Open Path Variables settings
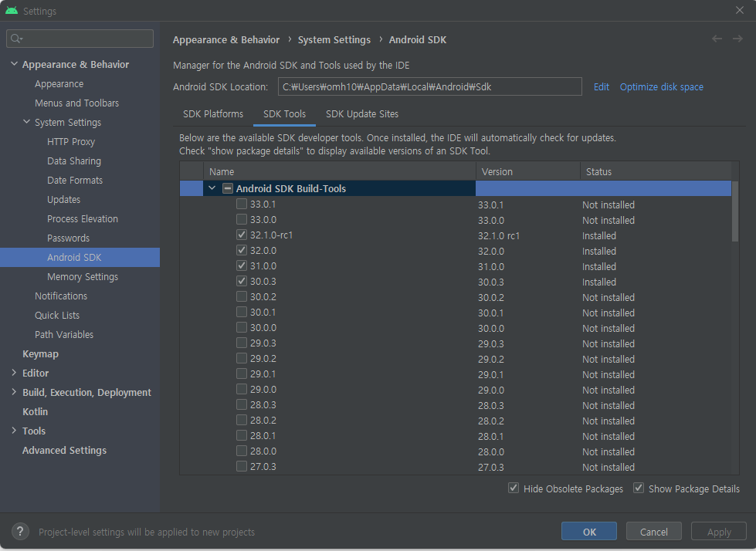 point(64,334)
